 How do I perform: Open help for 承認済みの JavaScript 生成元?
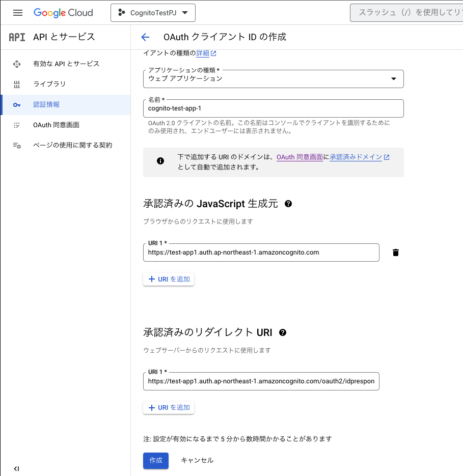(x=289, y=204)
